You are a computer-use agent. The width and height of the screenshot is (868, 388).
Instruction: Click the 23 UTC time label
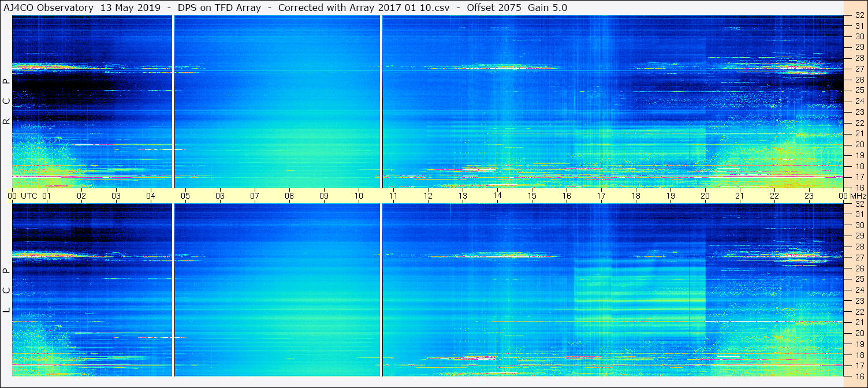click(x=809, y=196)
